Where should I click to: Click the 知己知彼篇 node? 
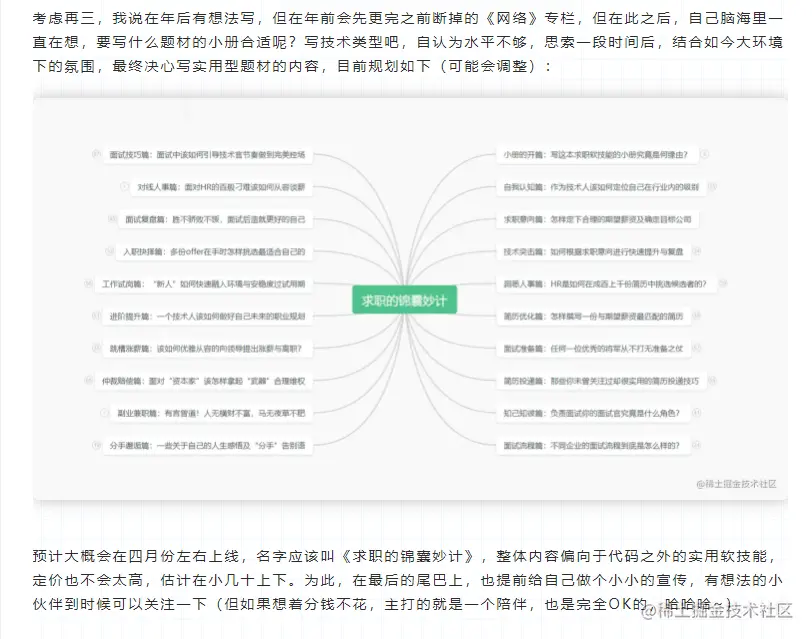click(592, 413)
